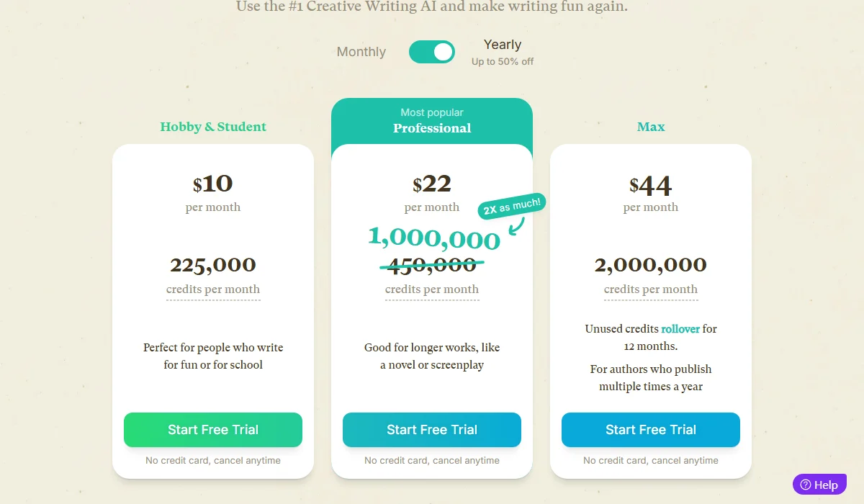Click the Most popular banner on Professional plan

coord(432,112)
